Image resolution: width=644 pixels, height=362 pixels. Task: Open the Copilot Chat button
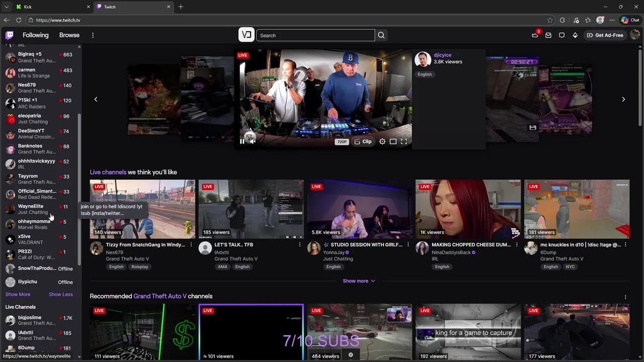click(630, 20)
